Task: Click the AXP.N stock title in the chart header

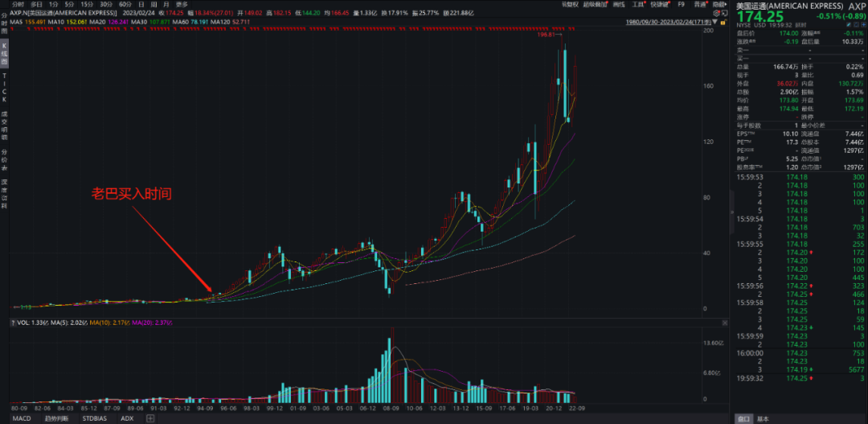Action: [x=63, y=12]
